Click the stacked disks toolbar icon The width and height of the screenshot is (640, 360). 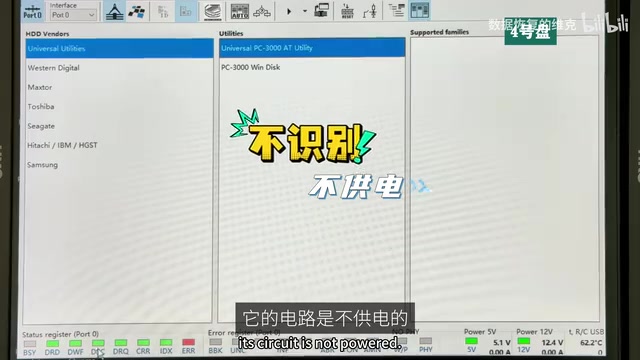coord(213,11)
